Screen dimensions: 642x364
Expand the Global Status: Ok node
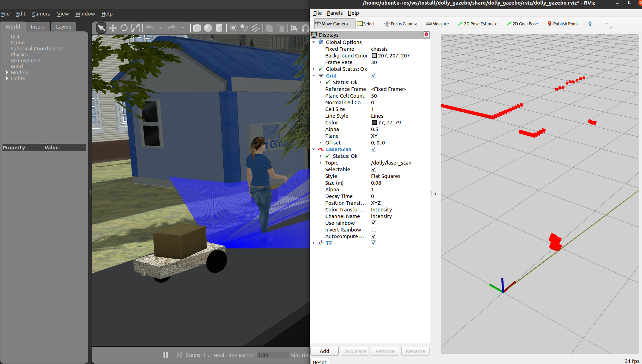coord(314,69)
